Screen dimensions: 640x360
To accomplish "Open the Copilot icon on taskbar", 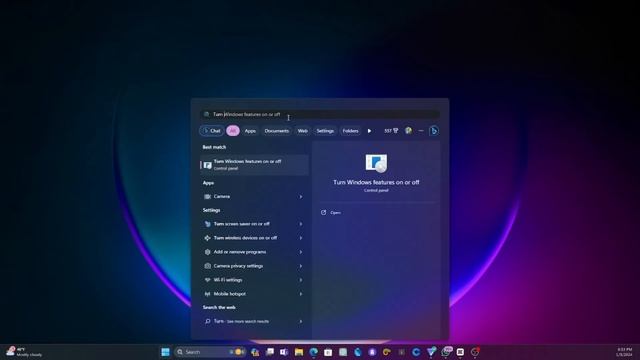I will [x=255, y=352].
